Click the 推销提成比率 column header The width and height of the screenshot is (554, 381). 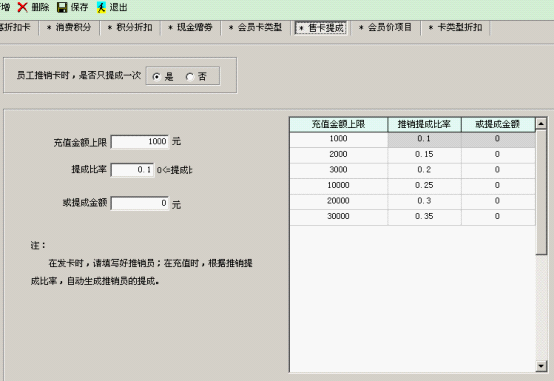click(424, 124)
